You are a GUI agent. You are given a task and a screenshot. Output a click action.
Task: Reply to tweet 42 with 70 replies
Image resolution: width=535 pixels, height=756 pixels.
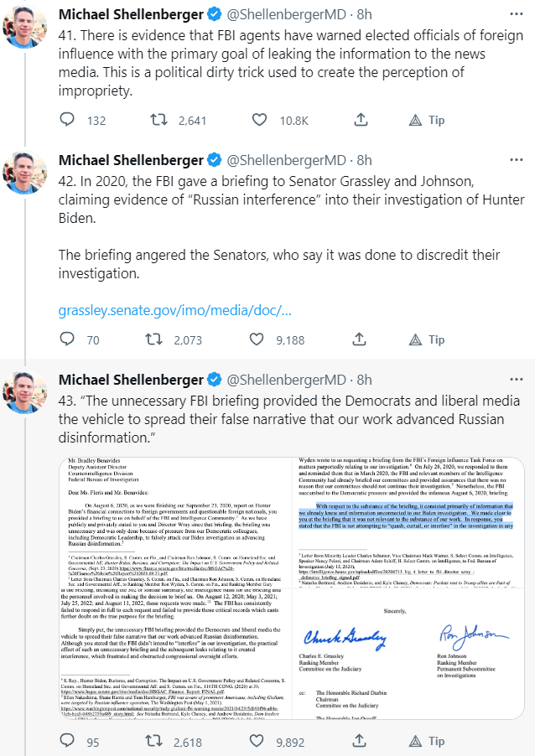click(68, 339)
